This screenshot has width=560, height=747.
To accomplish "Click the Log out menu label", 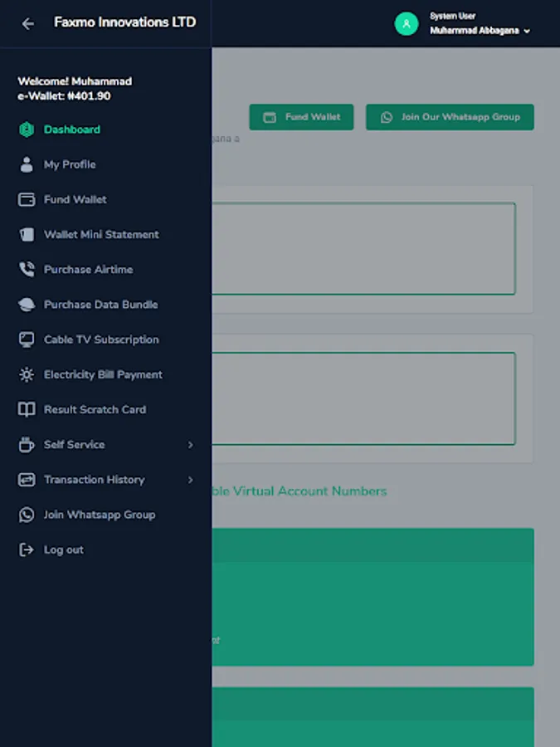I will pos(64,549).
